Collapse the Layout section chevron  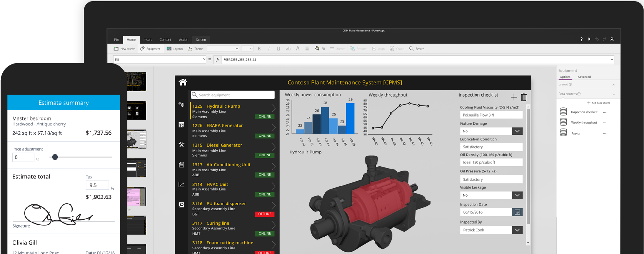click(614, 85)
